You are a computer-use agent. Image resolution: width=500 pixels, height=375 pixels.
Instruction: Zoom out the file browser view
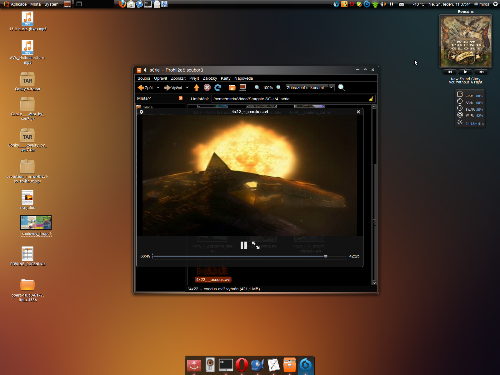(257, 87)
